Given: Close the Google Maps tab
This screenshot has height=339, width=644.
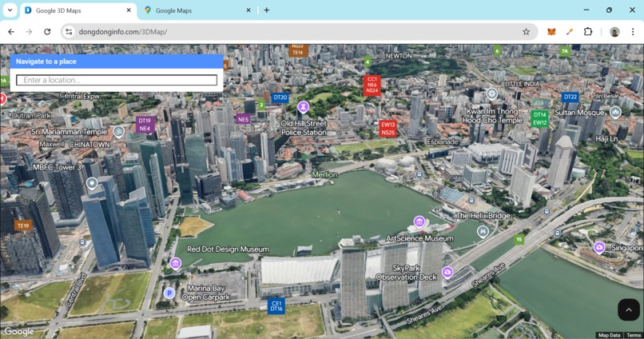Looking at the screenshot, I should point(248,10).
